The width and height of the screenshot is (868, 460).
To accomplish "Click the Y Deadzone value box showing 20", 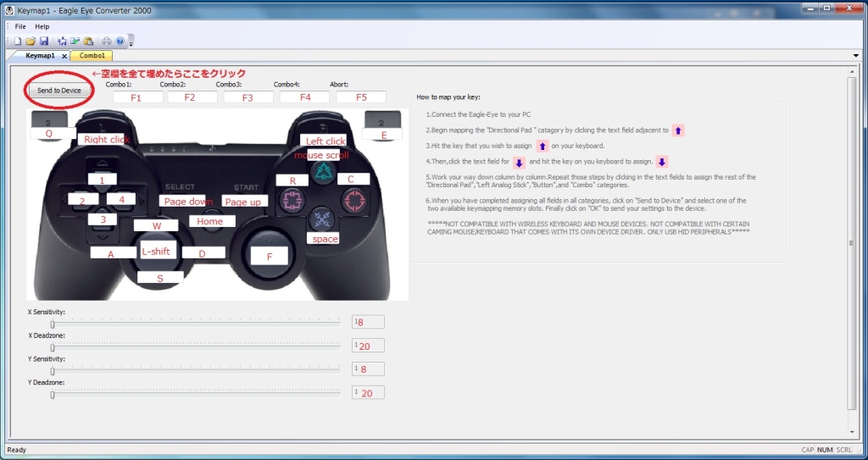I will point(368,392).
